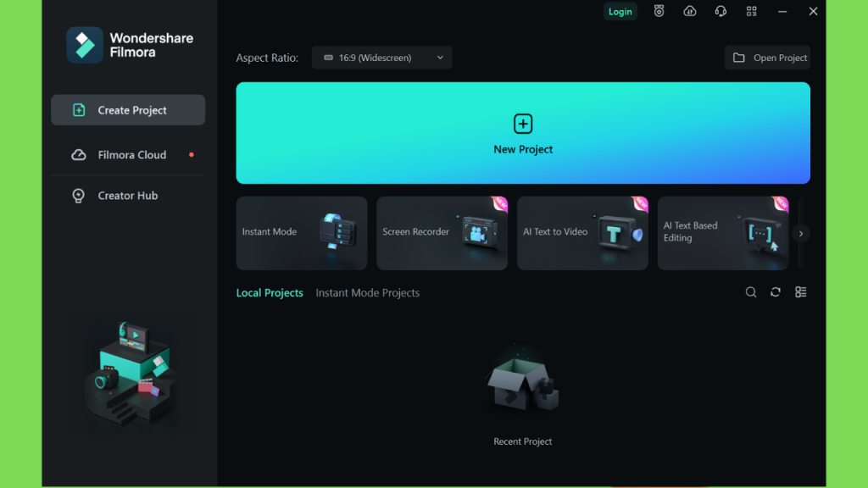Launch Screen Recorder card
868x488 pixels.
(x=442, y=233)
